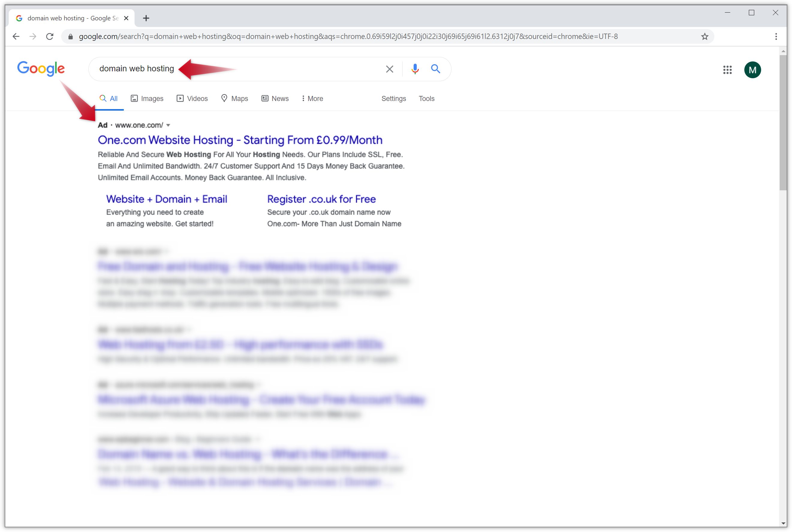
Task: Click the Settings menu item
Action: pyautogui.click(x=394, y=98)
